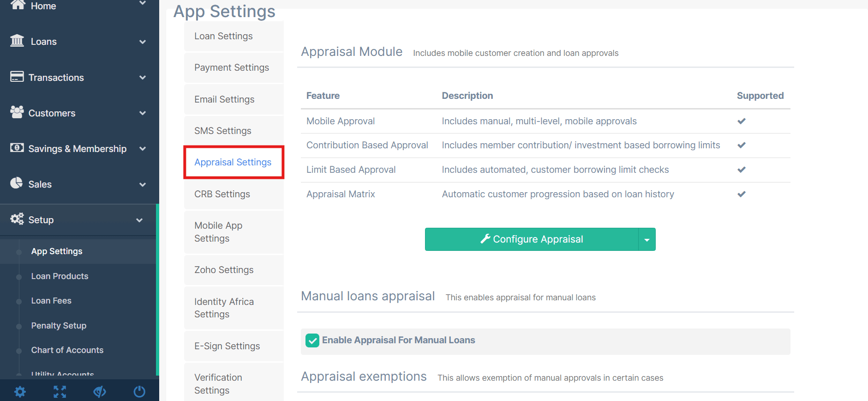Open the Mobile App Settings tab
Screen dimensions: 868x401
click(x=234, y=232)
